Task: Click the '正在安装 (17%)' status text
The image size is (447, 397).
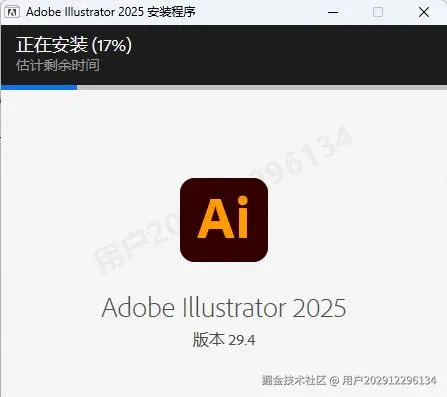Action: (x=74, y=45)
